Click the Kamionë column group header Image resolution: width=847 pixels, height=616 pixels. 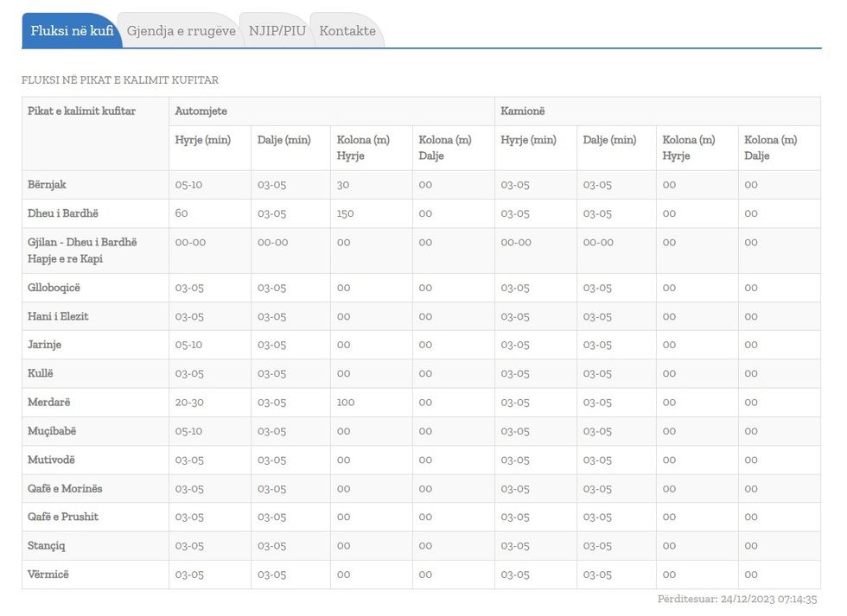[523, 111]
